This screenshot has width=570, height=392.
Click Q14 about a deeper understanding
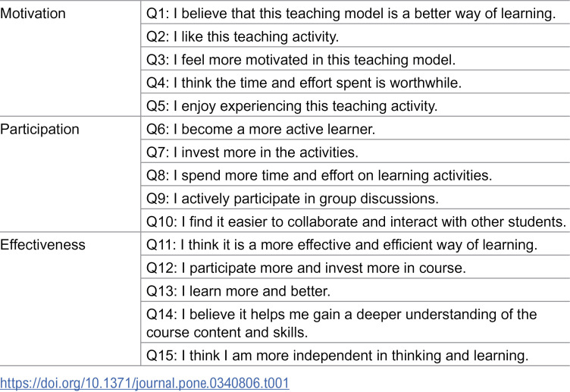(x=355, y=322)
